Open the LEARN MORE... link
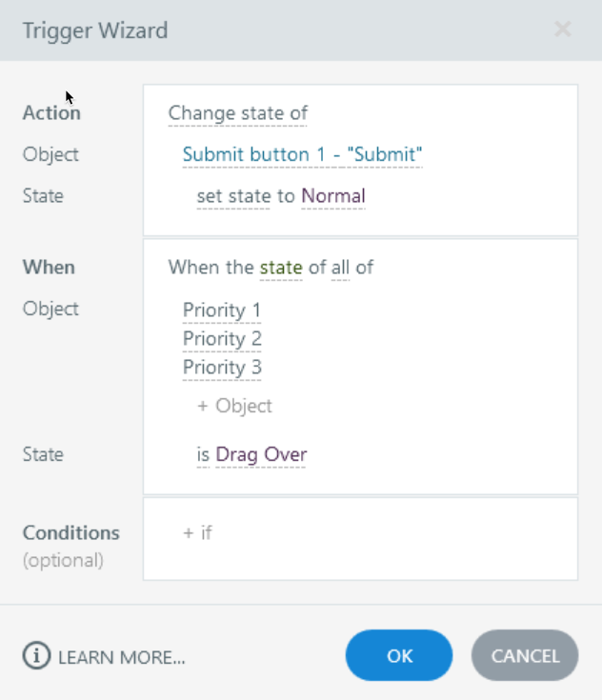This screenshot has width=602, height=700. coord(121,657)
